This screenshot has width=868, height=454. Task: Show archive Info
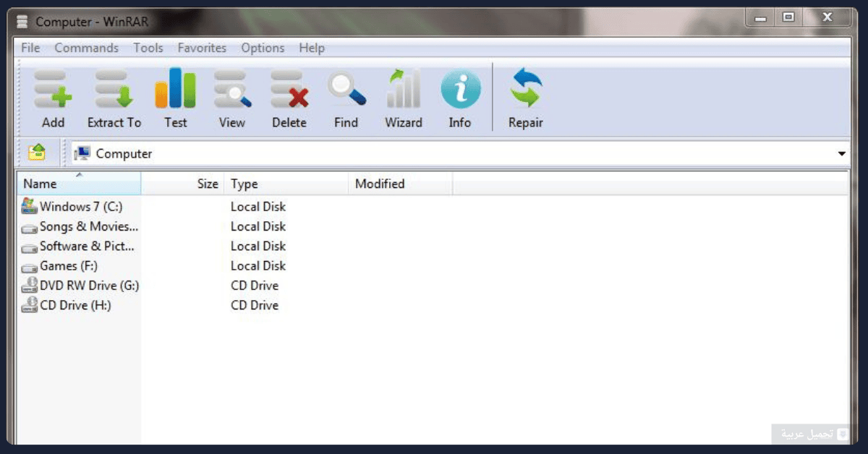click(461, 90)
